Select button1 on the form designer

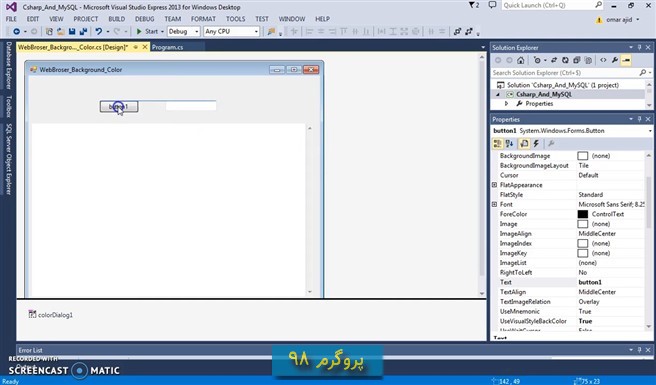click(119, 106)
